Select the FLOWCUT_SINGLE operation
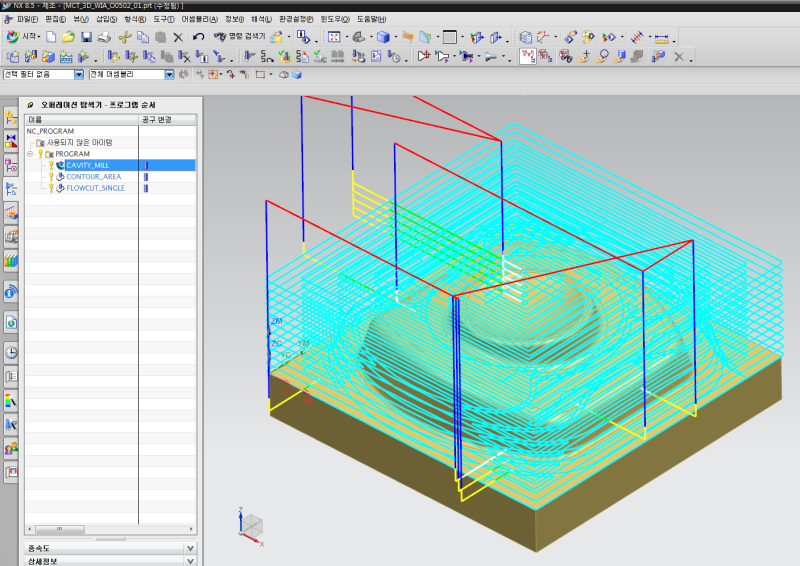Viewport: 800px width, 566px height. [96, 187]
